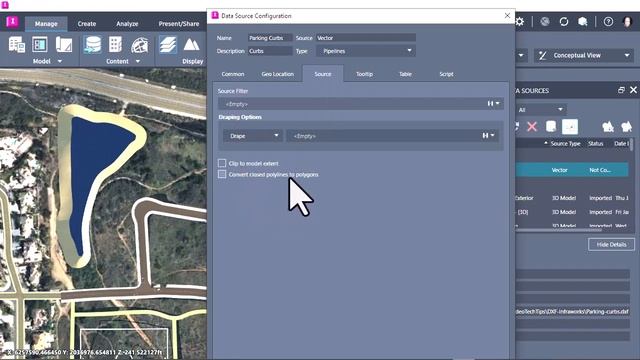
Task: Open the Tooltip tab
Action: pyautogui.click(x=364, y=74)
